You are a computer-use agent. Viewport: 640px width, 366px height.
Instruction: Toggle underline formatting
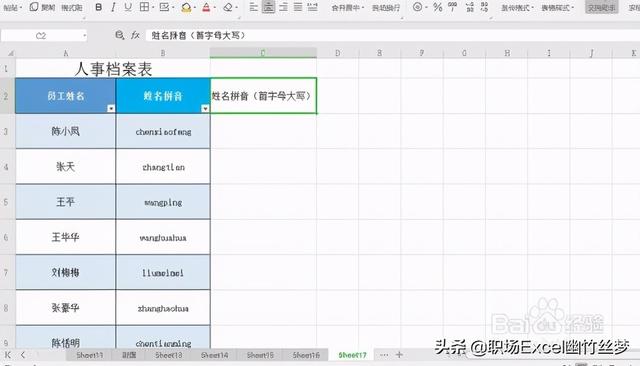[x=128, y=7]
